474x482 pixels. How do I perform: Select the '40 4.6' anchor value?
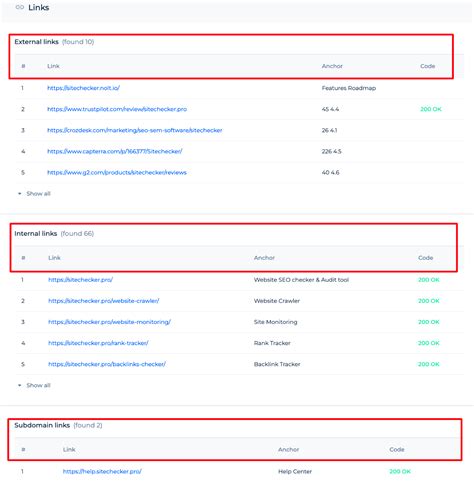coord(330,172)
